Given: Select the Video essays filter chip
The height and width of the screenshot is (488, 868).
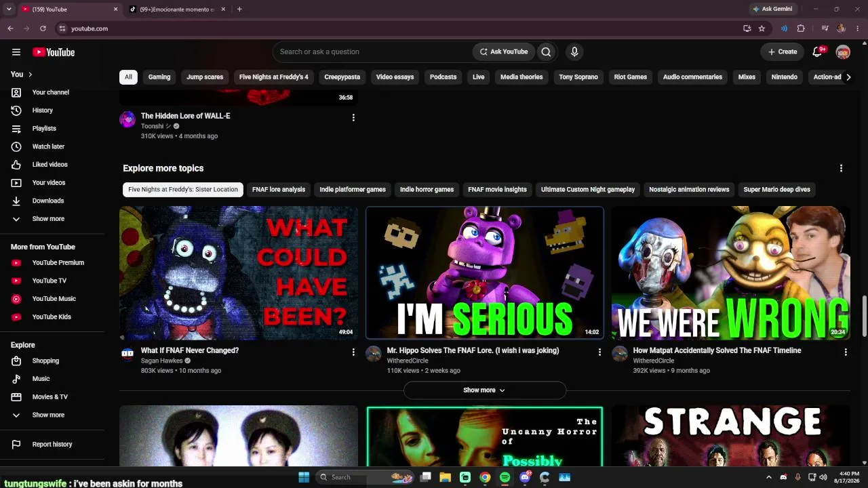Looking at the screenshot, I should (395, 77).
